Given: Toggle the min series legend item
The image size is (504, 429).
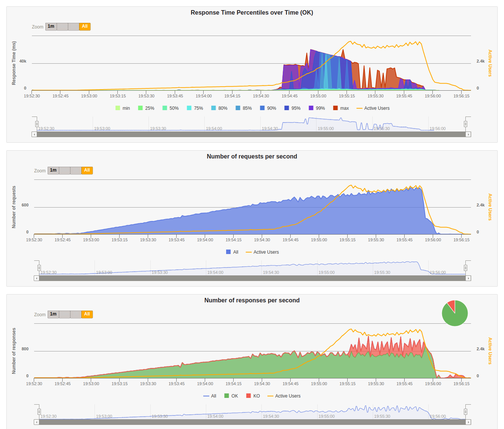Looking at the screenshot, I should [123, 108].
